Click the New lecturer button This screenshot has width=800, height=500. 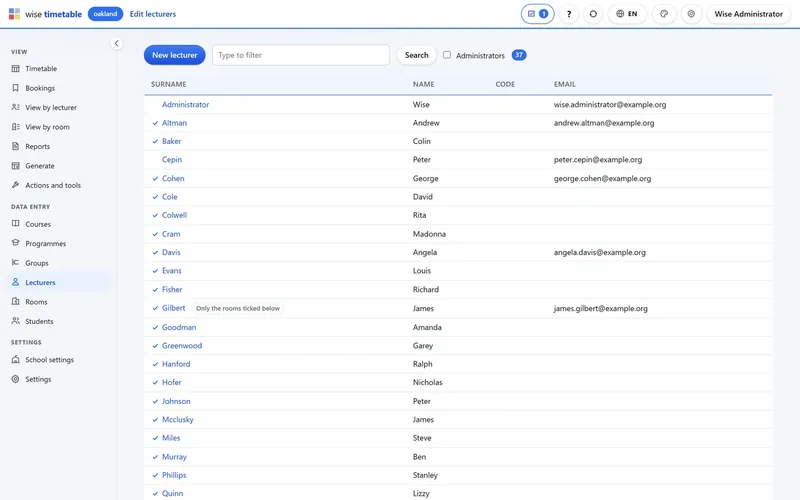pos(174,55)
